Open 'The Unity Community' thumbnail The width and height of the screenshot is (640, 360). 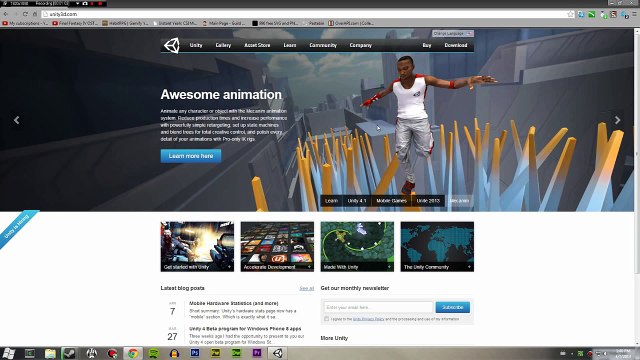coord(437,247)
